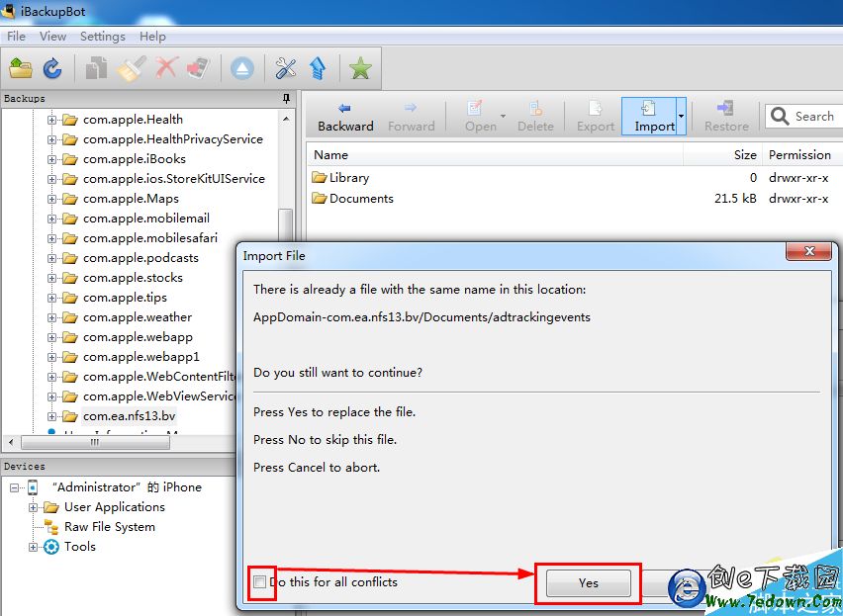Select com.apple.HealthPrivacyService in Backups tree
The height and width of the screenshot is (616, 843).
tap(172, 139)
